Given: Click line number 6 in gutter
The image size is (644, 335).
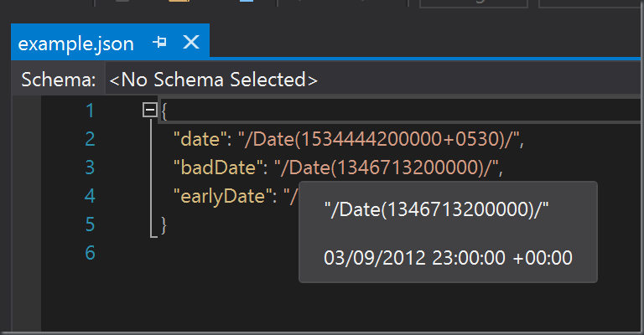Looking at the screenshot, I should click(x=90, y=253).
